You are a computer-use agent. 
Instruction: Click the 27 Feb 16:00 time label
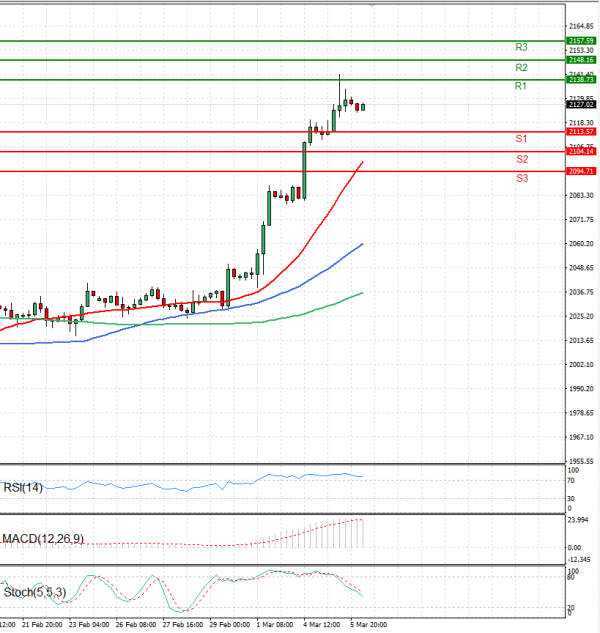(x=183, y=625)
